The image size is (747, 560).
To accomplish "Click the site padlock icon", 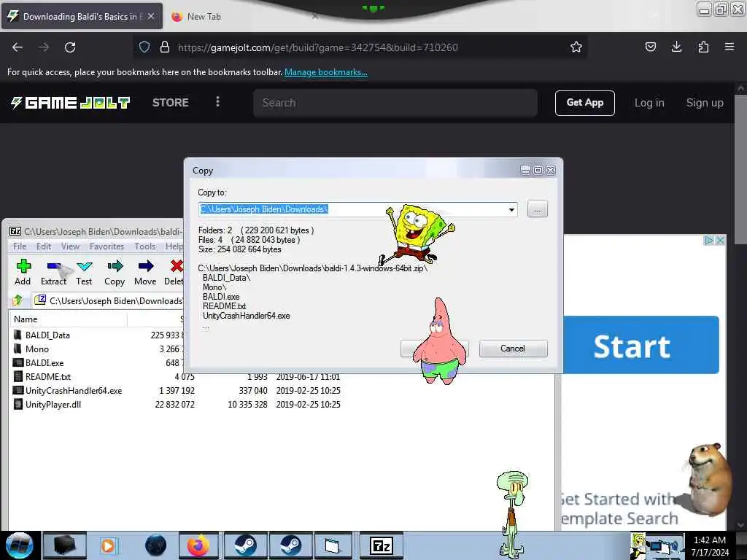I will coord(164,47).
